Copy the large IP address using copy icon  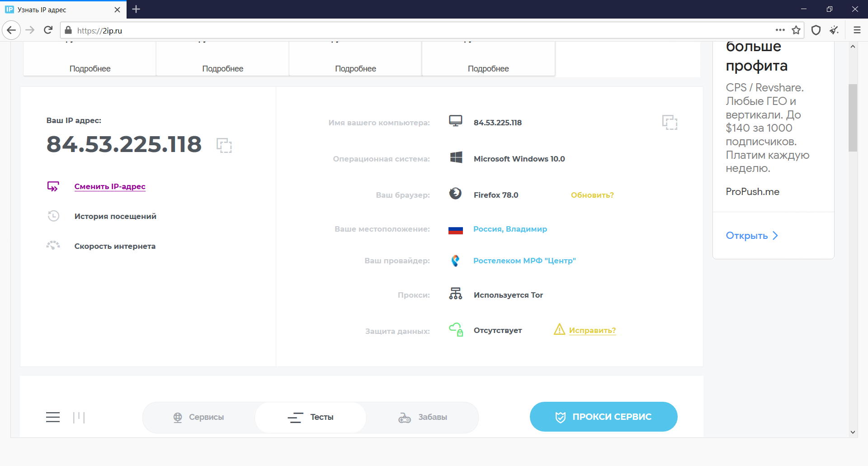click(x=224, y=145)
